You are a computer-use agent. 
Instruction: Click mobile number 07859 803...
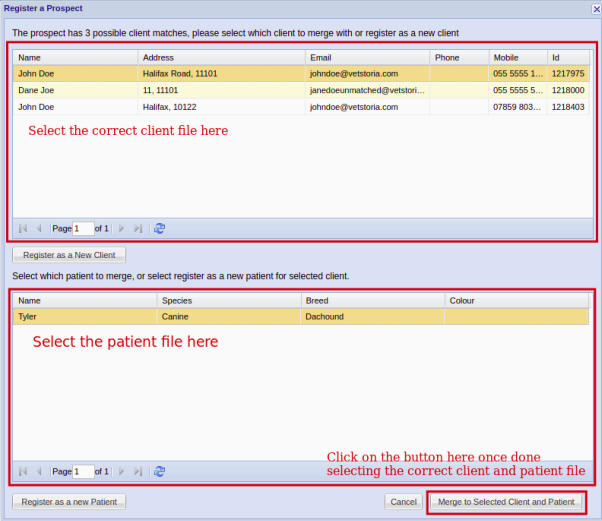coord(517,107)
